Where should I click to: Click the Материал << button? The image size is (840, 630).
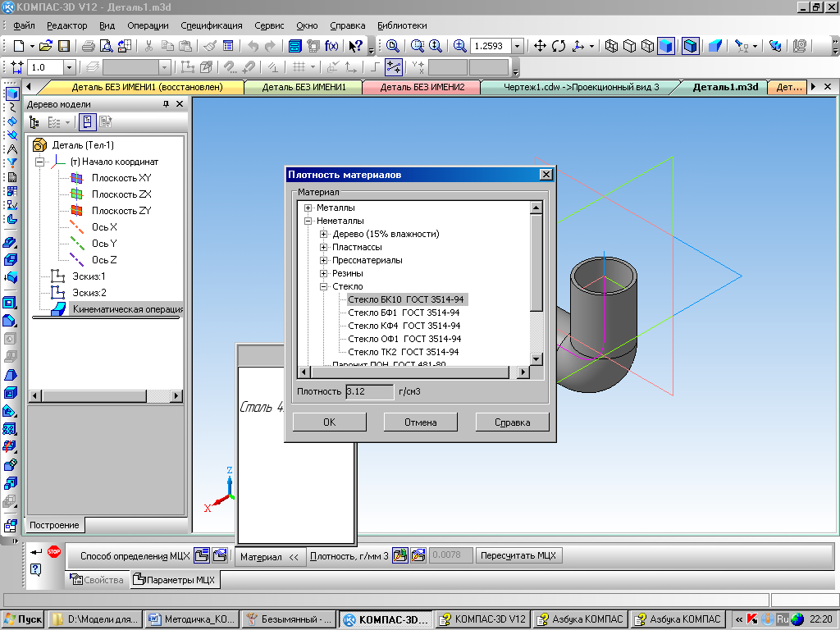(x=269, y=557)
